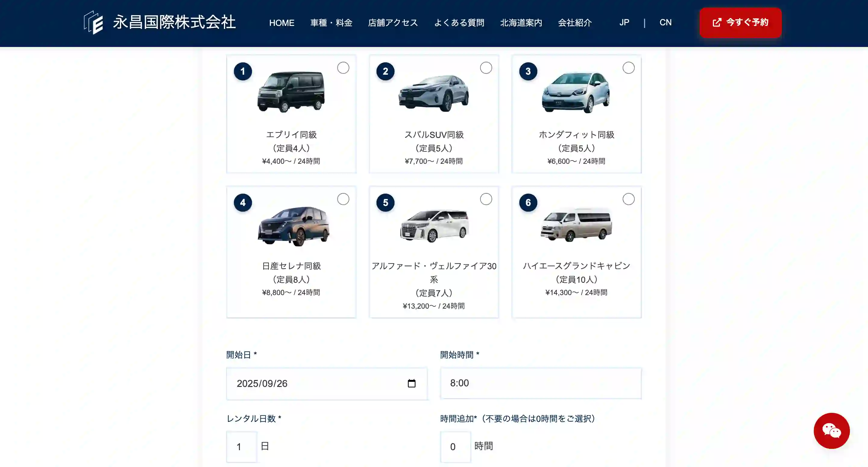
Task: Click the company logo icon in header
Action: (x=93, y=23)
